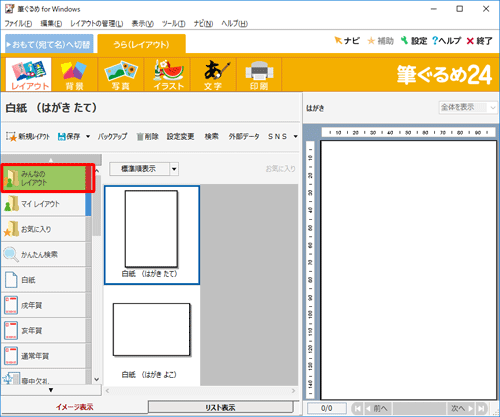Open 設定変更 settings change
Image resolution: width=500 pixels, height=417 pixels.
180,136
